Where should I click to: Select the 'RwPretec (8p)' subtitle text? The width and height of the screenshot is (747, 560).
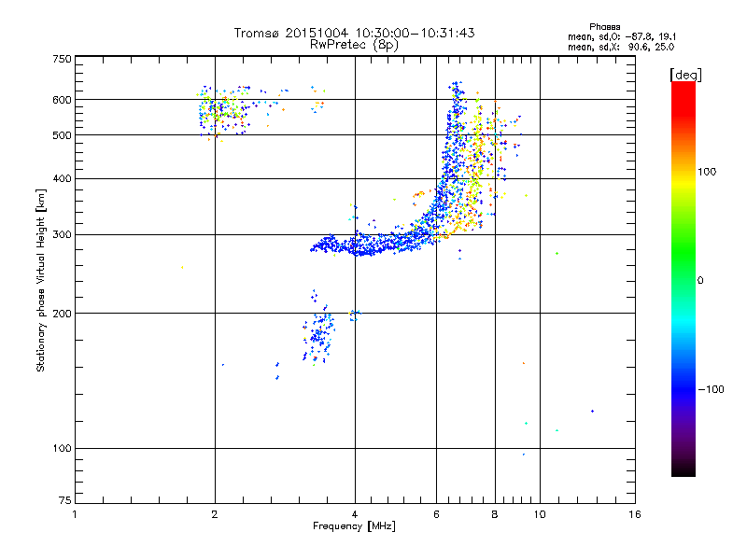coord(354,45)
